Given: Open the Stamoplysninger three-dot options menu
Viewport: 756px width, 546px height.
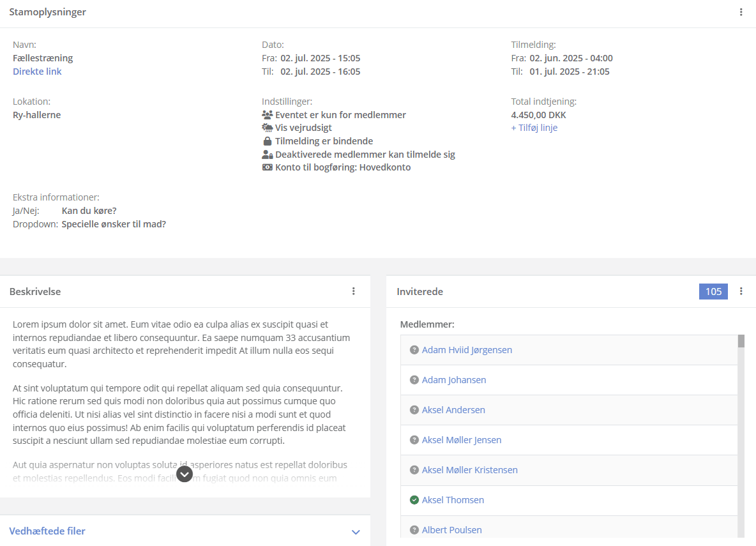Looking at the screenshot, I should point(741,12).
